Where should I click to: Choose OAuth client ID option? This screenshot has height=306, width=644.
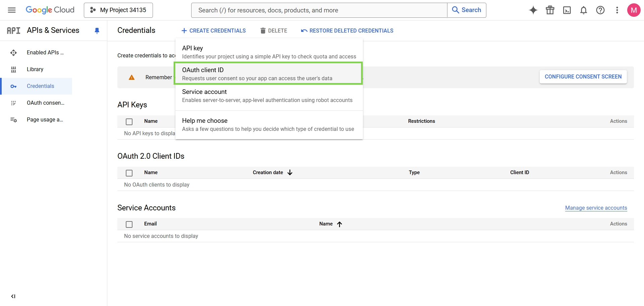[269, 73]
